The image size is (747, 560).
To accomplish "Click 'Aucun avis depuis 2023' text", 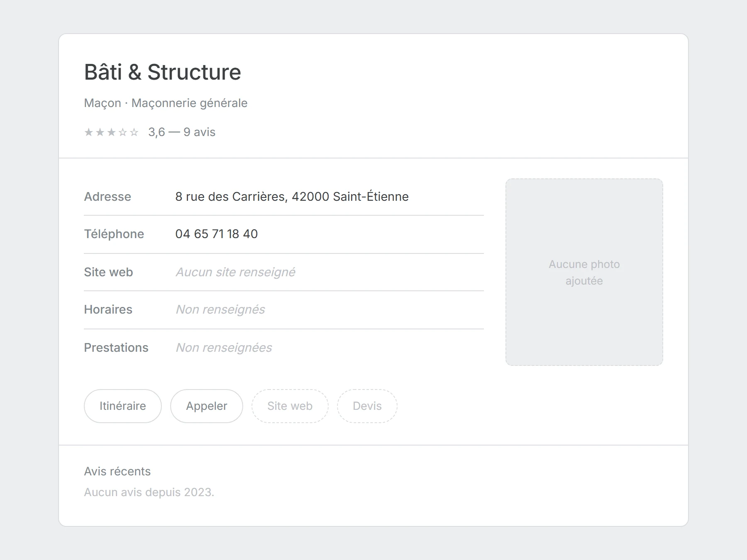I will (x=149, y=492).
